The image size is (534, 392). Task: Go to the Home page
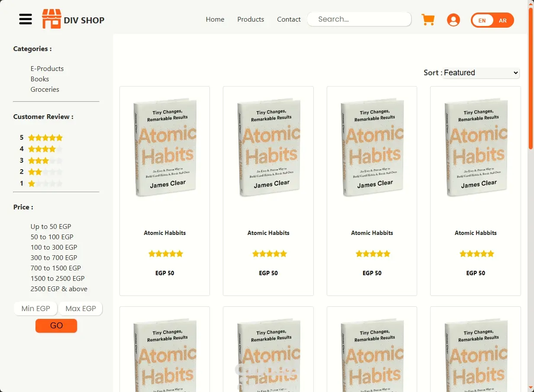pyautogui.click(x=215, y=19)
